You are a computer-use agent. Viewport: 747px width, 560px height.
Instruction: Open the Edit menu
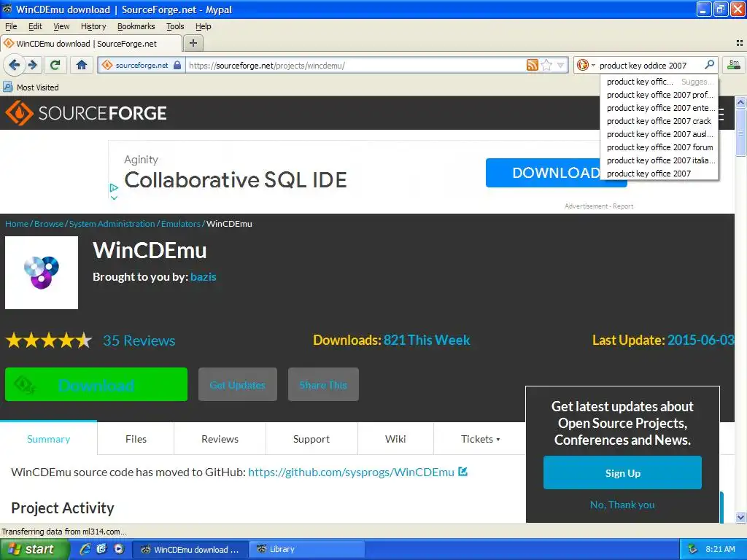[35, 26]
